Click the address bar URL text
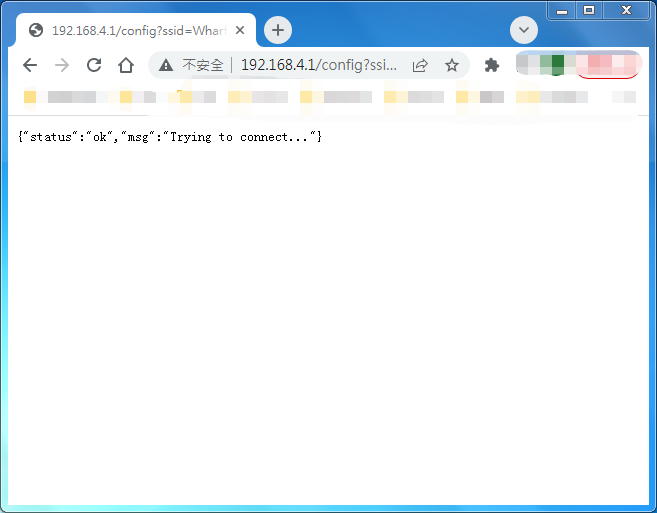Image resolution: width=657 pixels, height=513 pixels. (x=318, y=65)
